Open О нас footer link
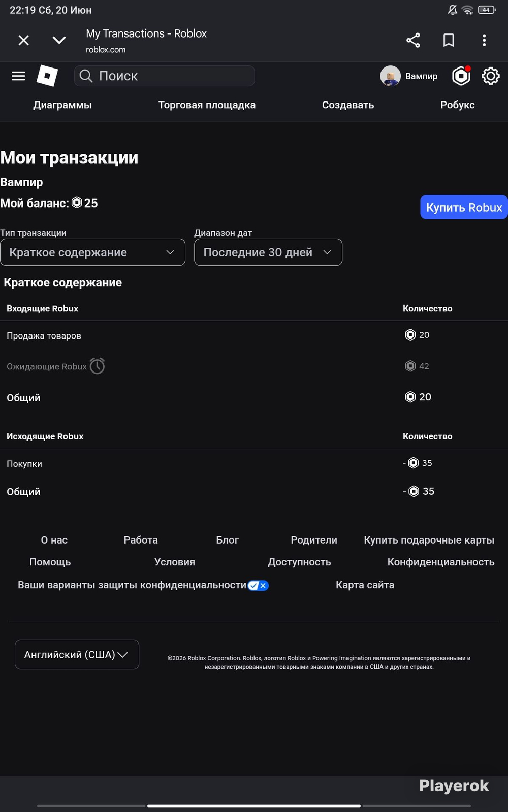The width and height of the screenshot is (508, 812). (x=54, y=540)
